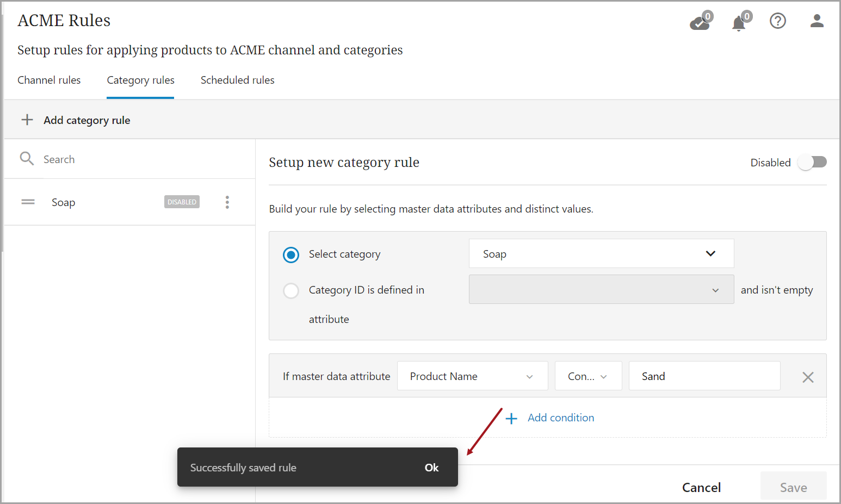This screenshot has width=841, height=504.
Task: Switch to the Channel rules tab
Action: 49,80
